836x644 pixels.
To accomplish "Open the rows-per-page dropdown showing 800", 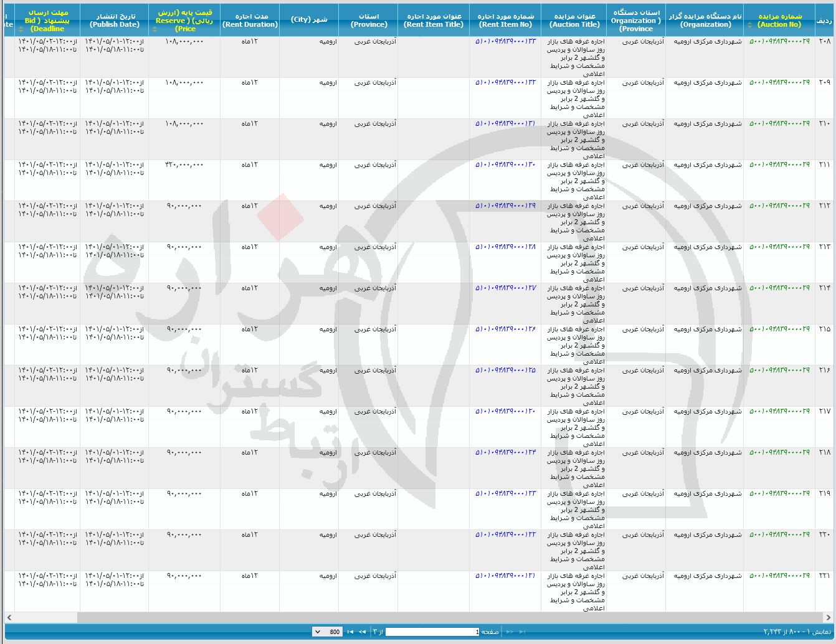I will click(327, 632).
